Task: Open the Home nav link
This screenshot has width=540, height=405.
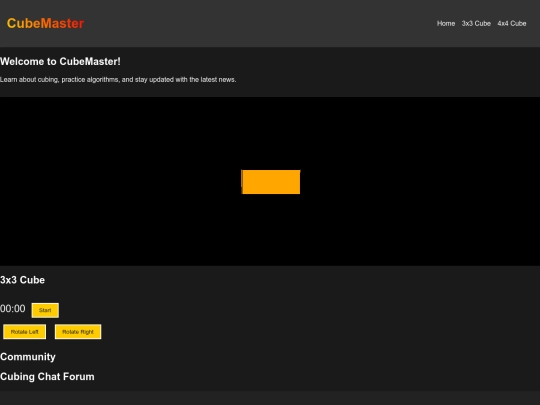Action: 446,23
